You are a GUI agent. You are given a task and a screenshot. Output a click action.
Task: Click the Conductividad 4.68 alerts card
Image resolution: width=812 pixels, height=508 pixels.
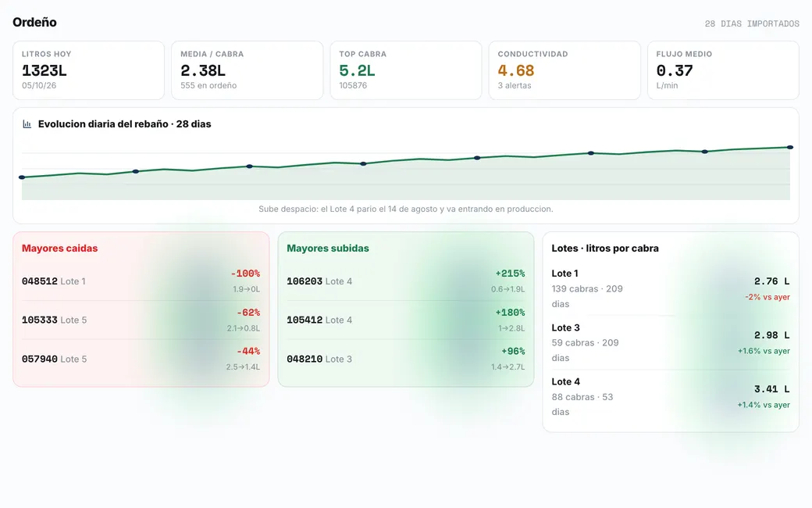pos(564,70)
